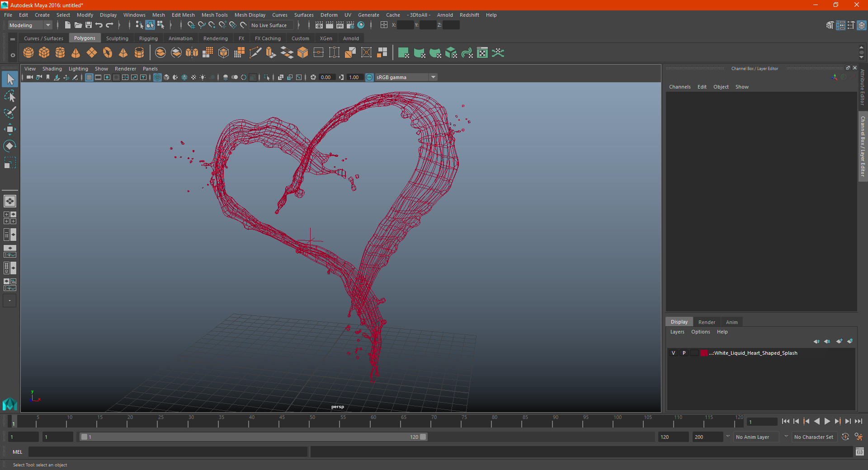Toggle the viewport grid display
The width and height of the screenshot is (868, 470).
[89, 77]
